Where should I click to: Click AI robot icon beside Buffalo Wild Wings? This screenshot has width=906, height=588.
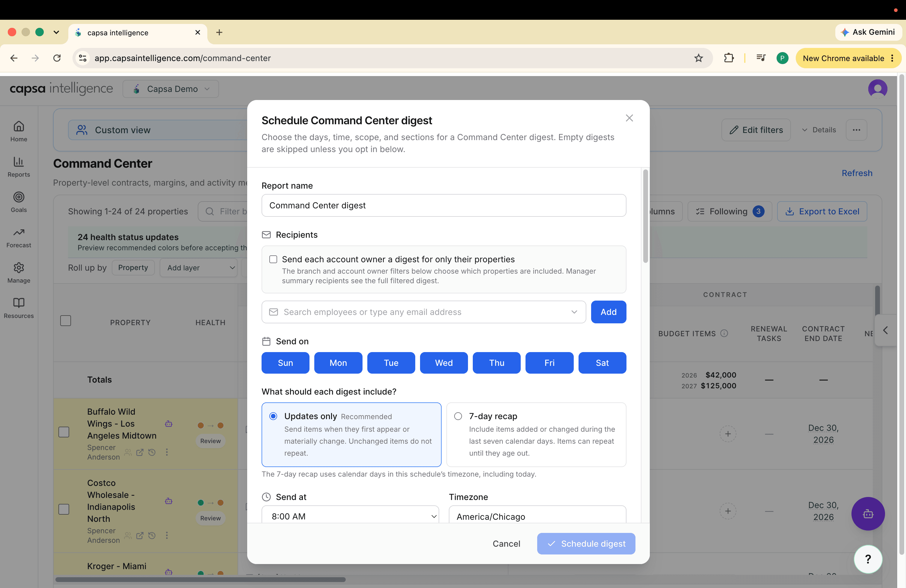pyautogui.click(x=169, y=424)
